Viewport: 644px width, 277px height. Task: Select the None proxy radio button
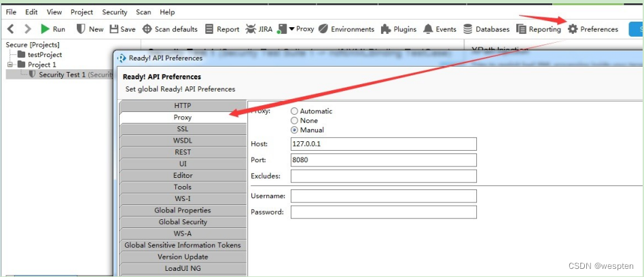(294, 120)
